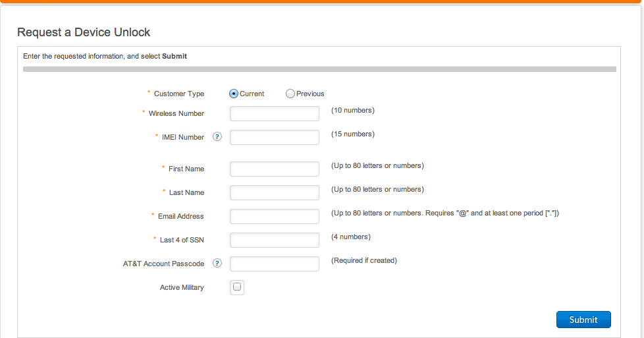Choose the Previous customer type option

pos(290,94)
